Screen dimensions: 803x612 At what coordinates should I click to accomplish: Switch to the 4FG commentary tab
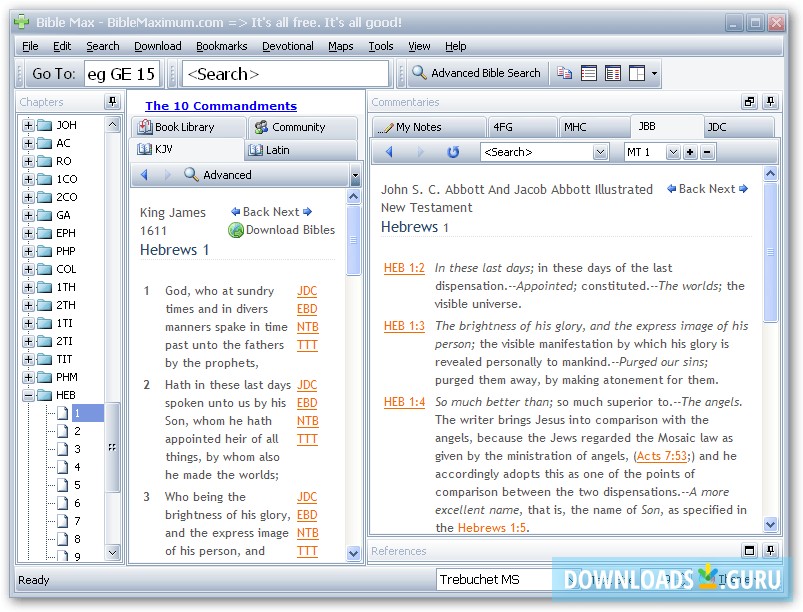click(521, 127)
